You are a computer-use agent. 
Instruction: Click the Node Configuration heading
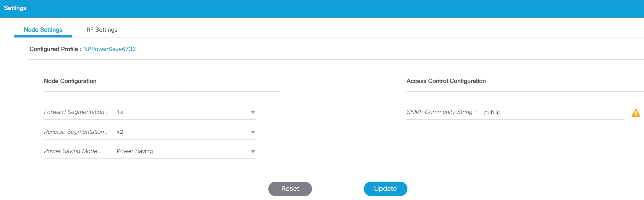70,81
